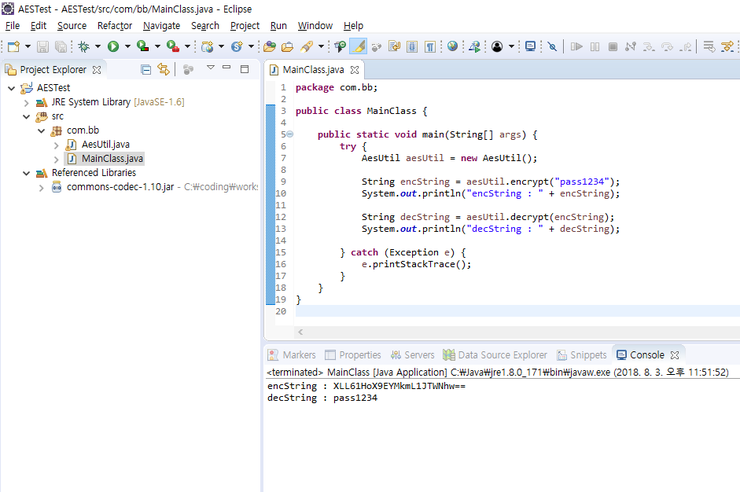Select commons-codec-1.10.jar library entry
The image size is (740, 492).
[120, 187]
